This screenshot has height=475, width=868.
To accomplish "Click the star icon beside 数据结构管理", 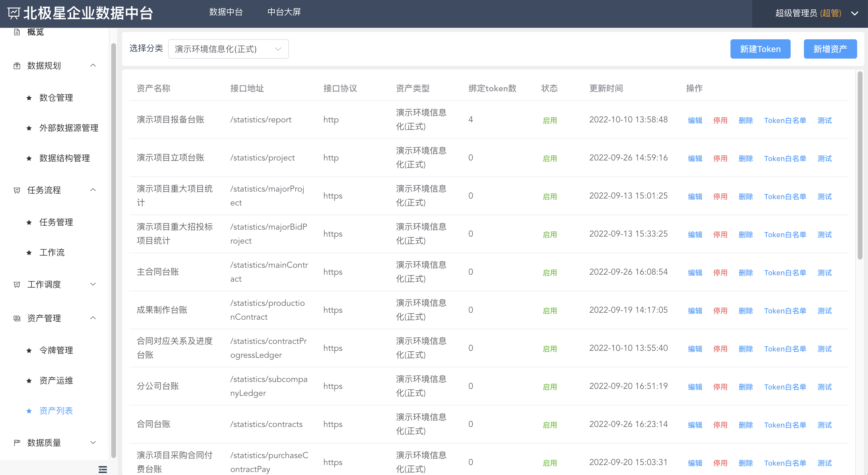I will click(29, 158).
